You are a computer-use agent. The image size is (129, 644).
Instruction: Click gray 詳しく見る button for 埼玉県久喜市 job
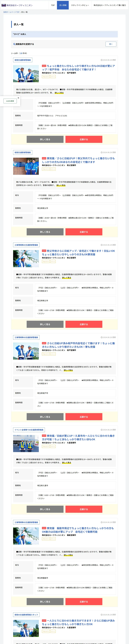tap(45, 509)
